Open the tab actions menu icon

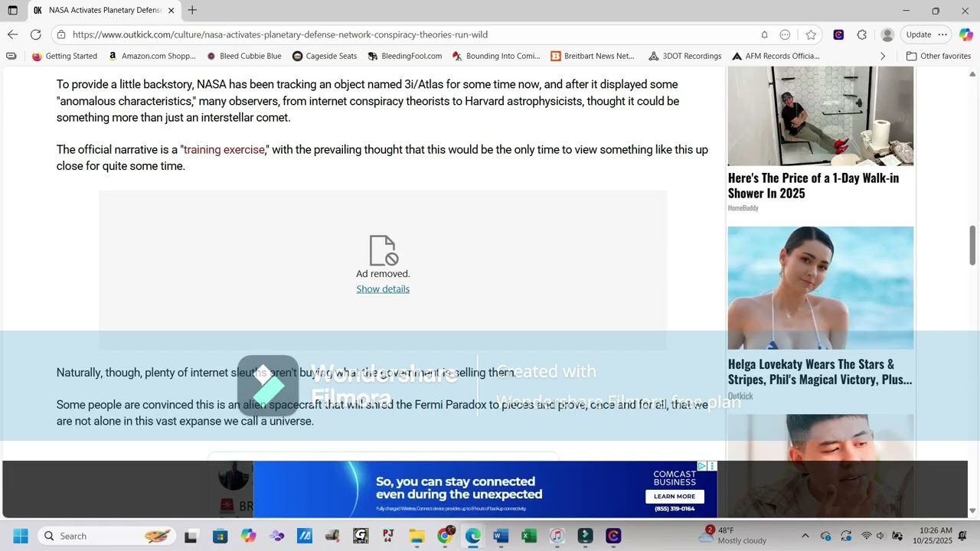[12, 11]
